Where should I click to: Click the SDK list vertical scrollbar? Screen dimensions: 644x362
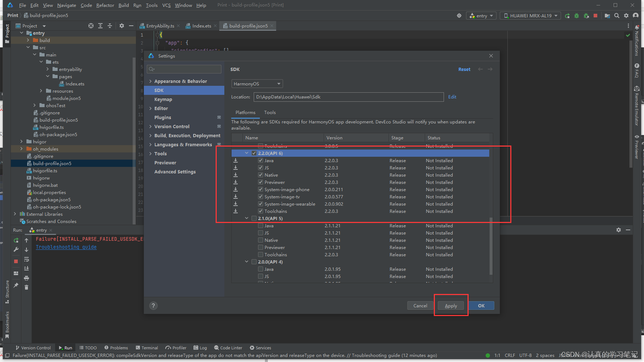point(491,246)
